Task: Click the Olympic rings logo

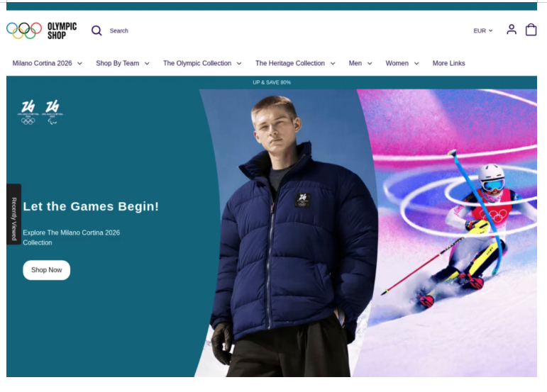Action: 24,30
